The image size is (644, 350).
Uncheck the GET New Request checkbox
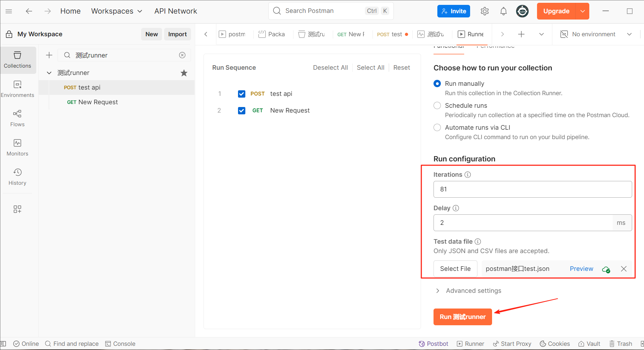coord(242,111)
